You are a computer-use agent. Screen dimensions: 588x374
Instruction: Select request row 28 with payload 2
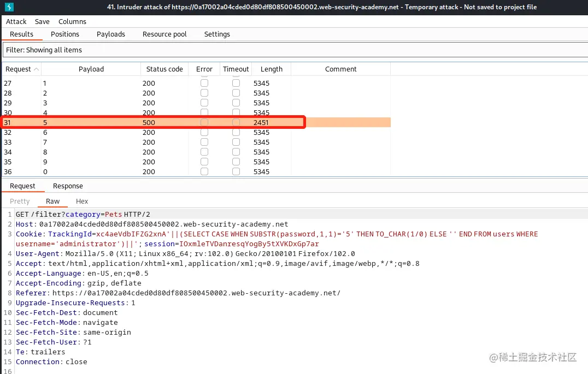pos(197,93)
